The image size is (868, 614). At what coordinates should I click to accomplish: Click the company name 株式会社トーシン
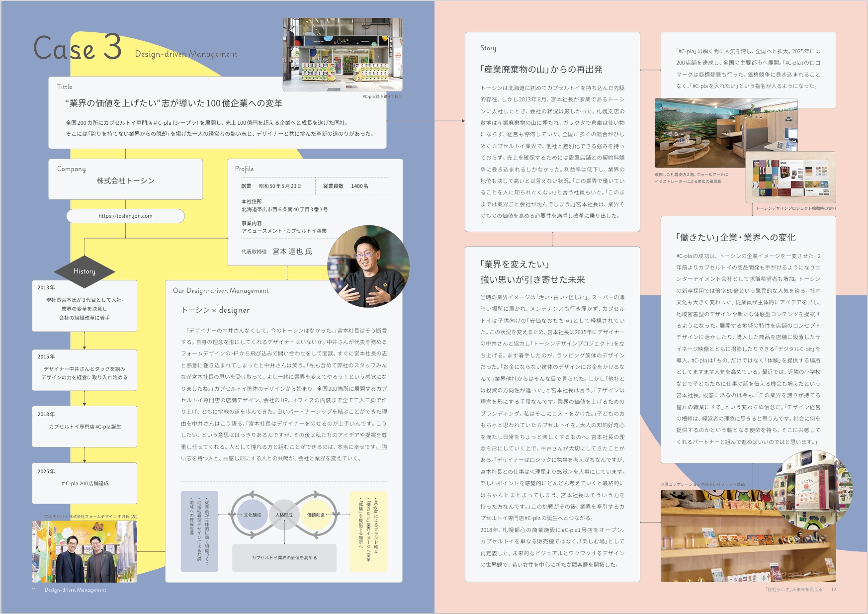coord(125,181)
